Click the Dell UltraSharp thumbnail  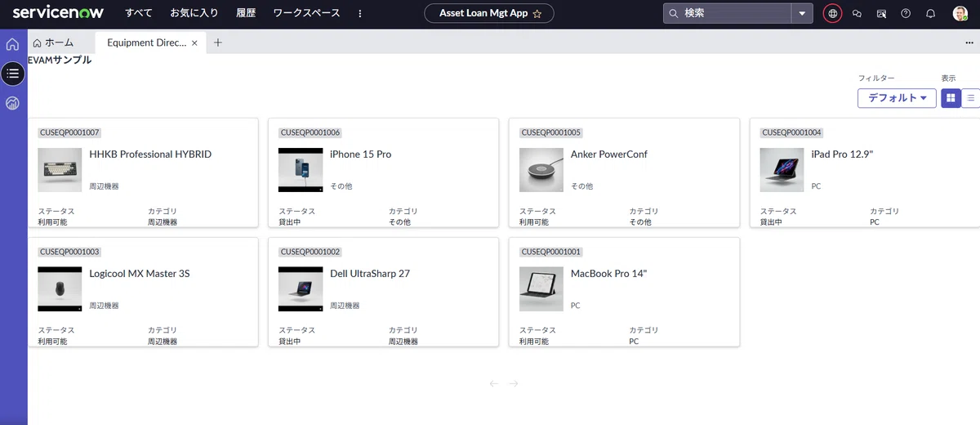click(301, 289)
